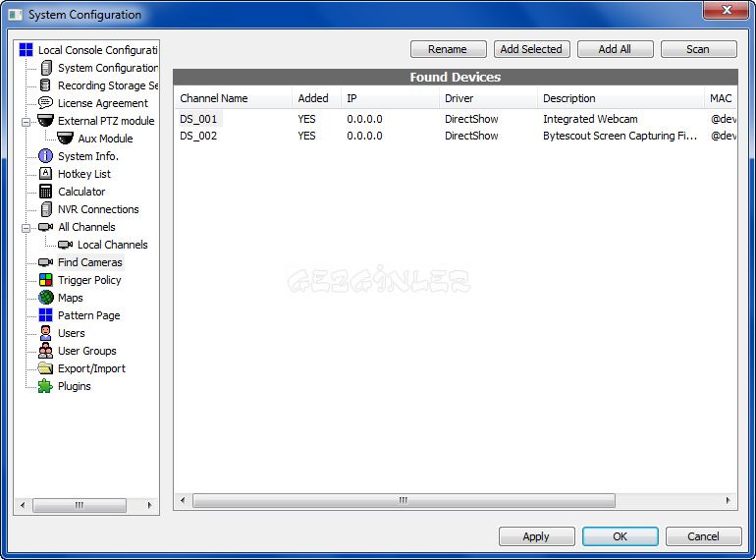756x560 pixels.
Task: Open License Agreement tree entry
Action: [103, 103]
